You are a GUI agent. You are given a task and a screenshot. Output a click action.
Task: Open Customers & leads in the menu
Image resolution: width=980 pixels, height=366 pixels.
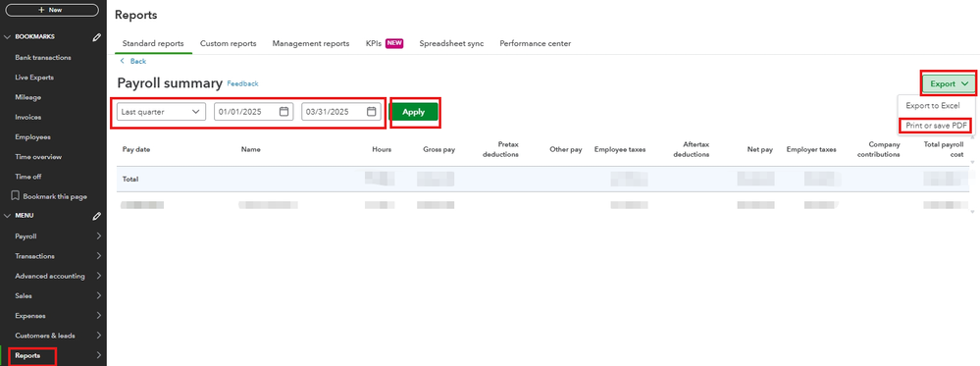(45, 336)
